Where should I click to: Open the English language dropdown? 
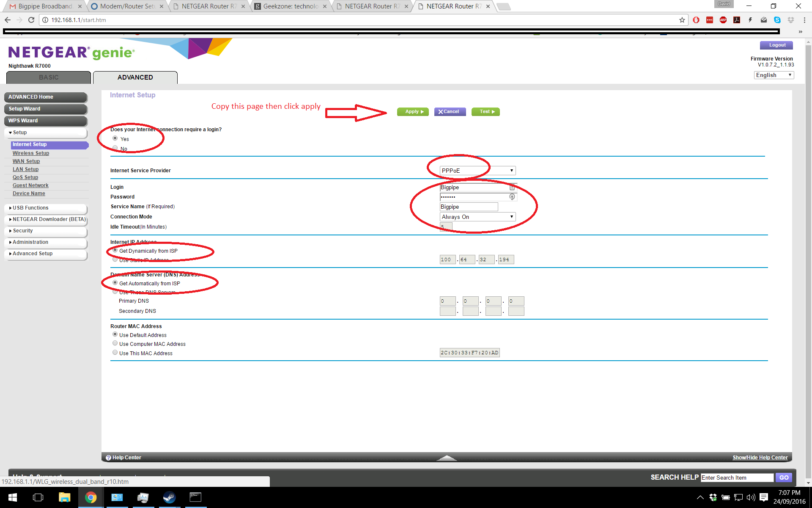[774, 75]
